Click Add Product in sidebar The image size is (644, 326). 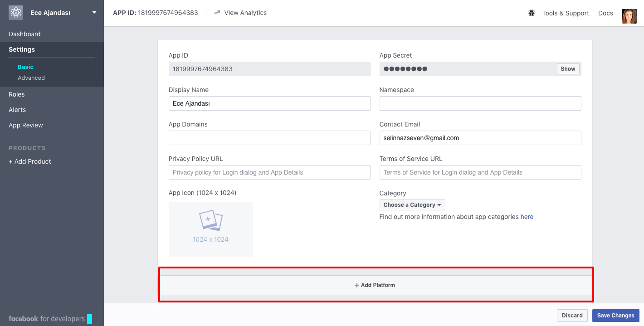30,161
